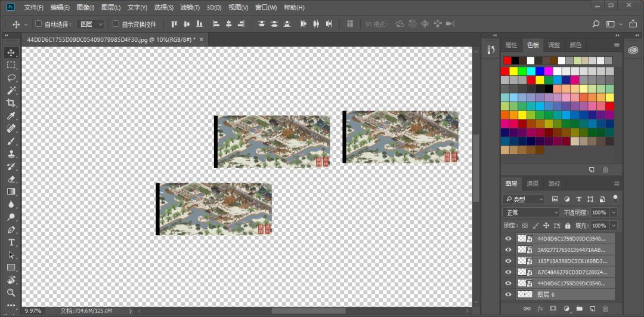Click the 9.97% zoom level field
The width and height of the screenshot is (644, 317).
point(32,311)
